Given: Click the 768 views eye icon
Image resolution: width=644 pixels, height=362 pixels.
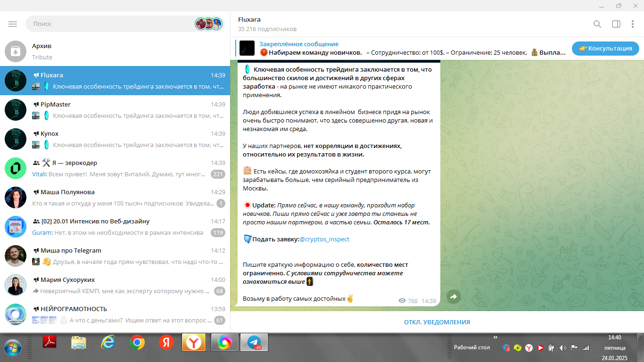Looking at the screenshot, I should click(x=402, y=301).
